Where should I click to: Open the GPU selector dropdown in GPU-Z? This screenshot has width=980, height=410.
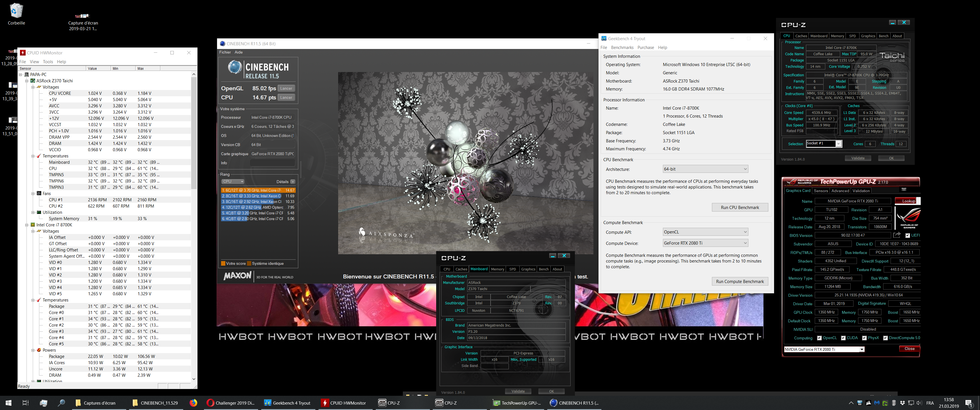824,349
